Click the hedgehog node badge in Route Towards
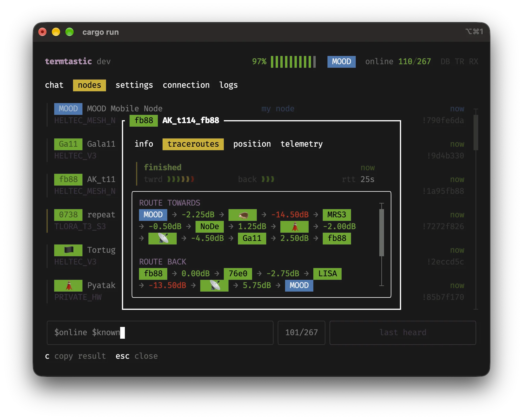Viewport: 523px width, 420px height. (x=242, y=215)
